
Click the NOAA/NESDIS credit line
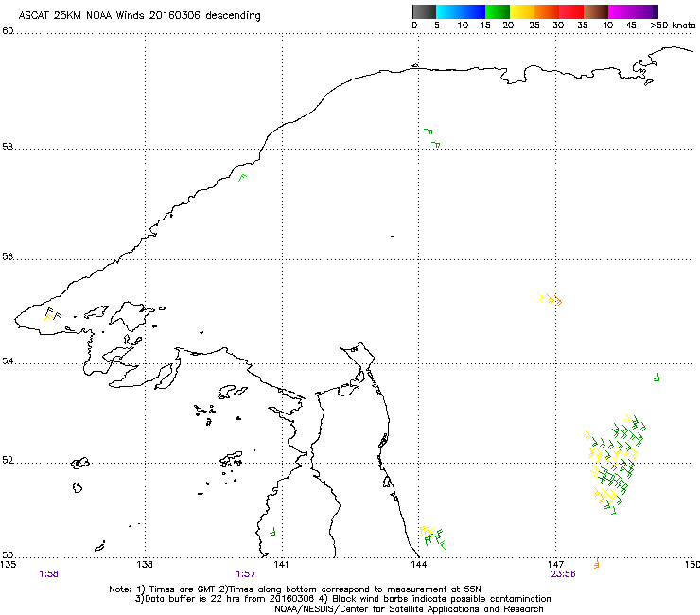[x=409, y=609]
